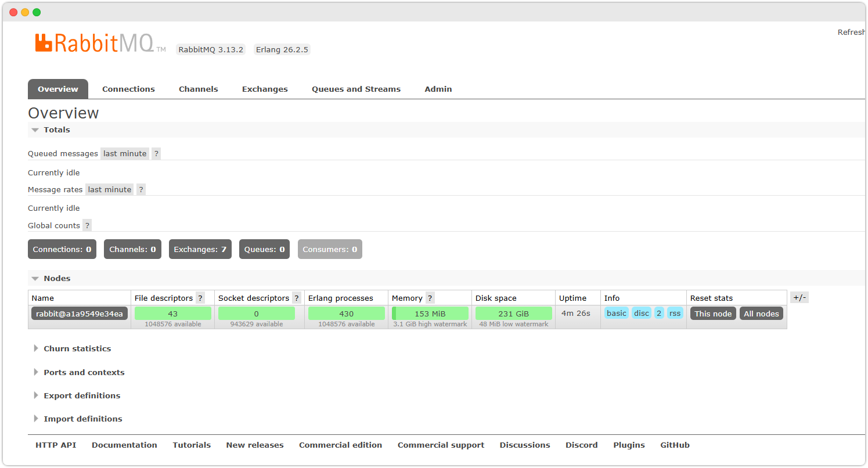This screenshot has height=468, width=868.
Task: Open the HTTP API footer link
Action: coord(56,445)
